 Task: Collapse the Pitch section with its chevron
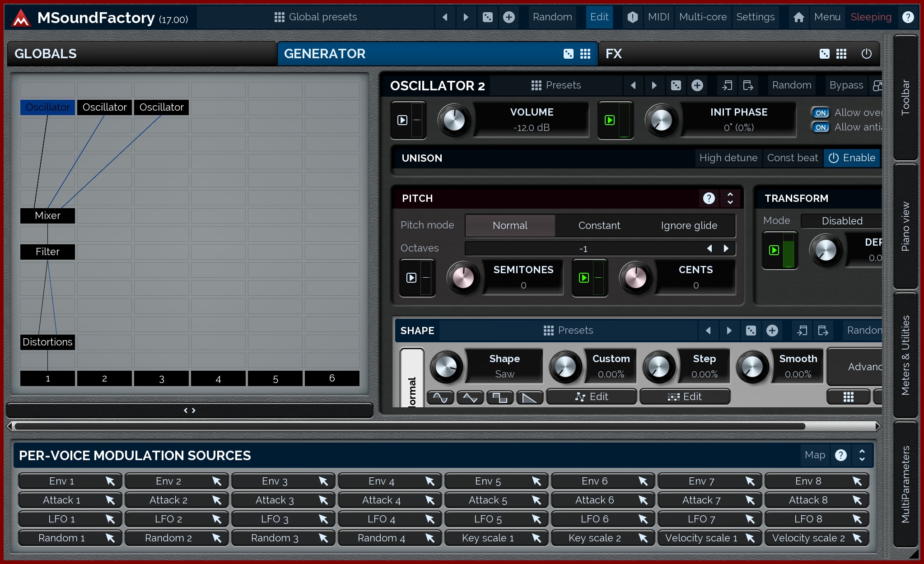(730, 198)
